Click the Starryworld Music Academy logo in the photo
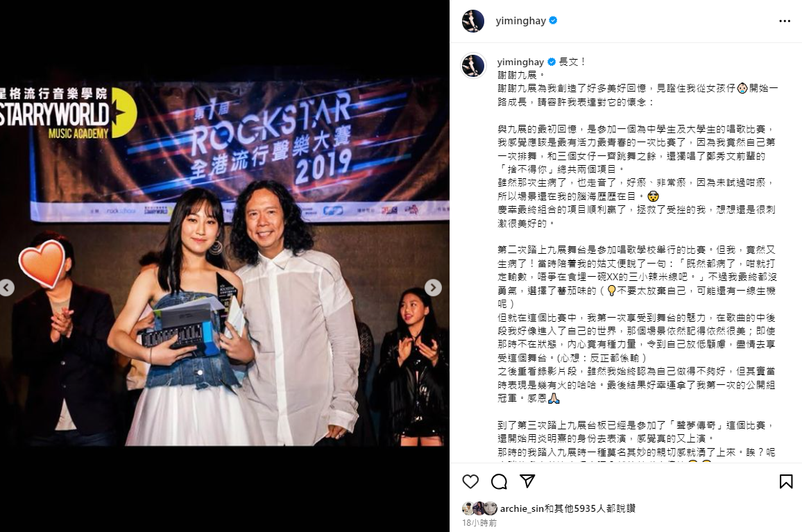The width and height of the screenshot is (802, 532). tap(67, 113)
